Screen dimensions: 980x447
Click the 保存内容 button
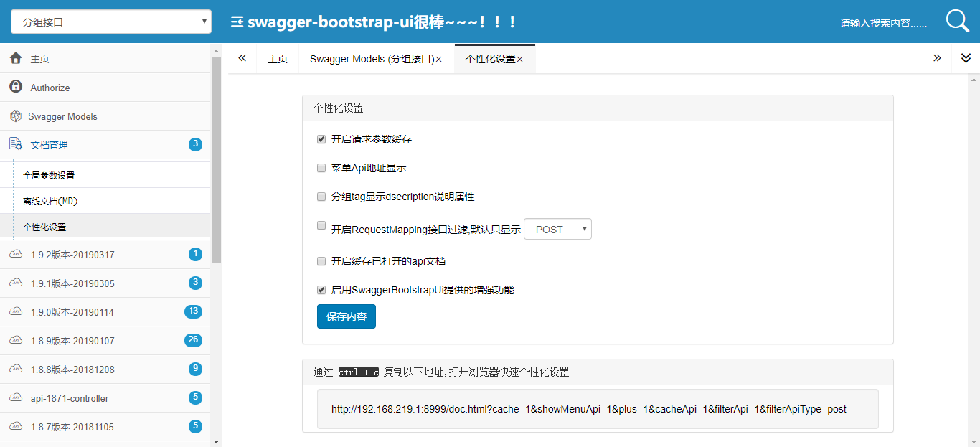click(x=347, y=316)
